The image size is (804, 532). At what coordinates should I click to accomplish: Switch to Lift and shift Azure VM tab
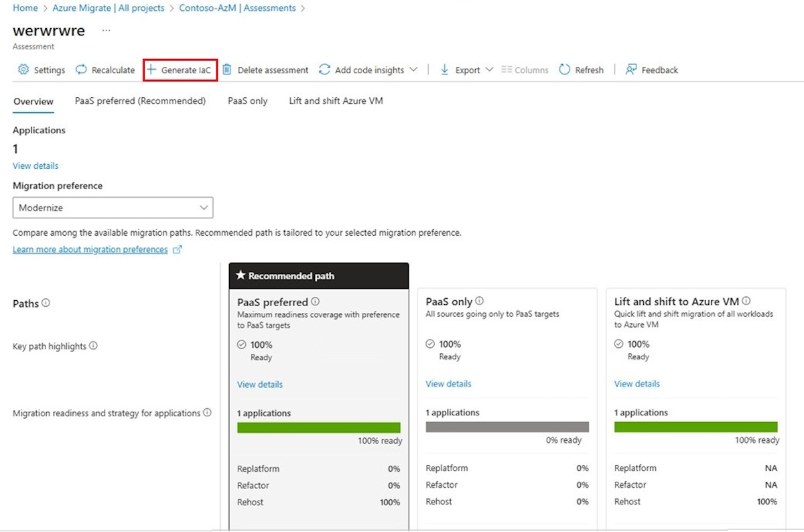pos(336,101)
